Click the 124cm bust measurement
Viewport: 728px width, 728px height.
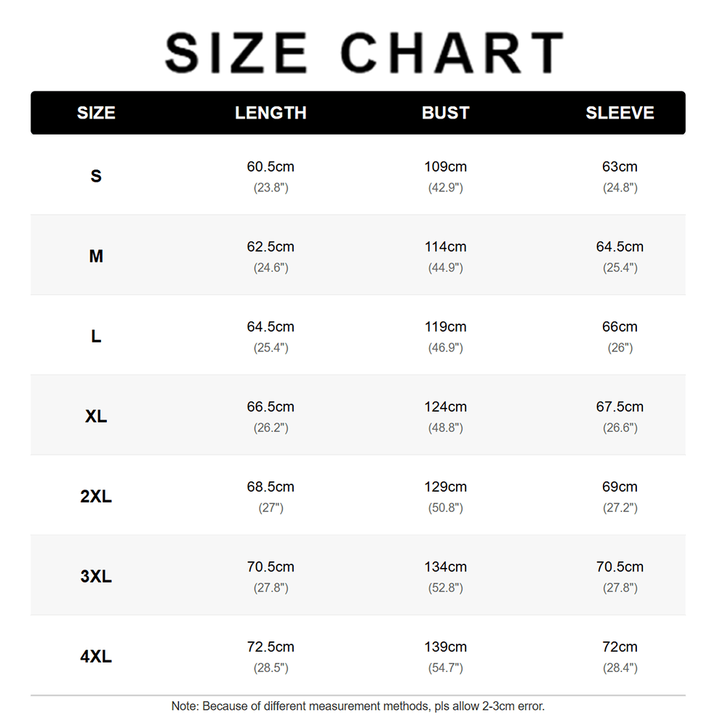(x=445, y=407)
